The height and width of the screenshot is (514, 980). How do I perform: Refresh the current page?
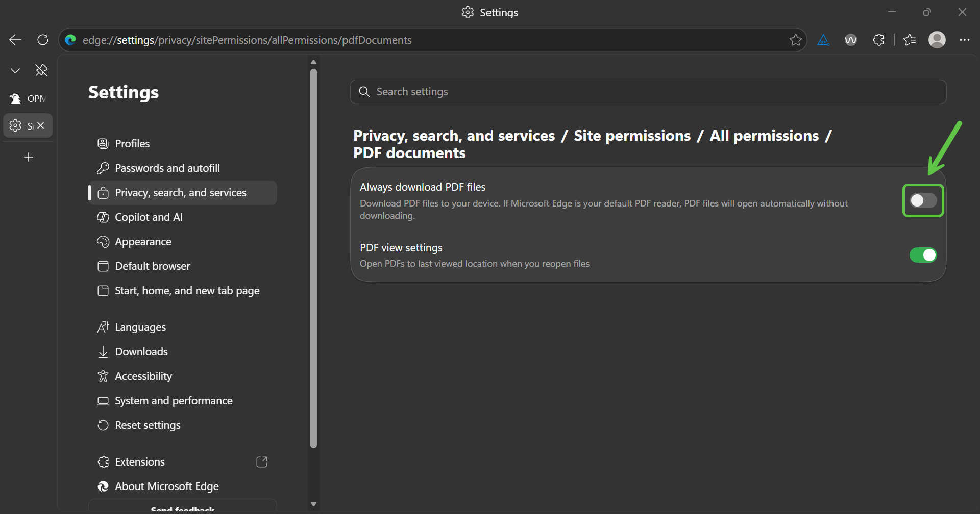click(43, 40)
